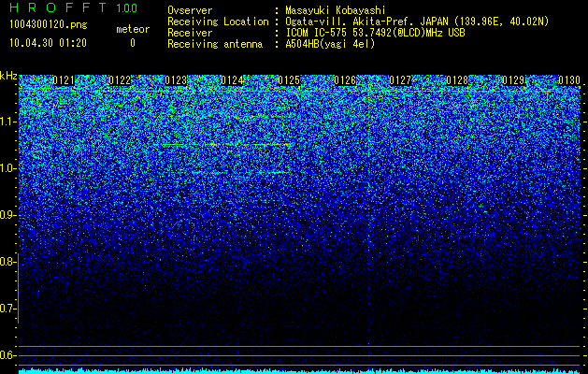
Task: Click the 0129 time marker
Action: coord(513,80)
